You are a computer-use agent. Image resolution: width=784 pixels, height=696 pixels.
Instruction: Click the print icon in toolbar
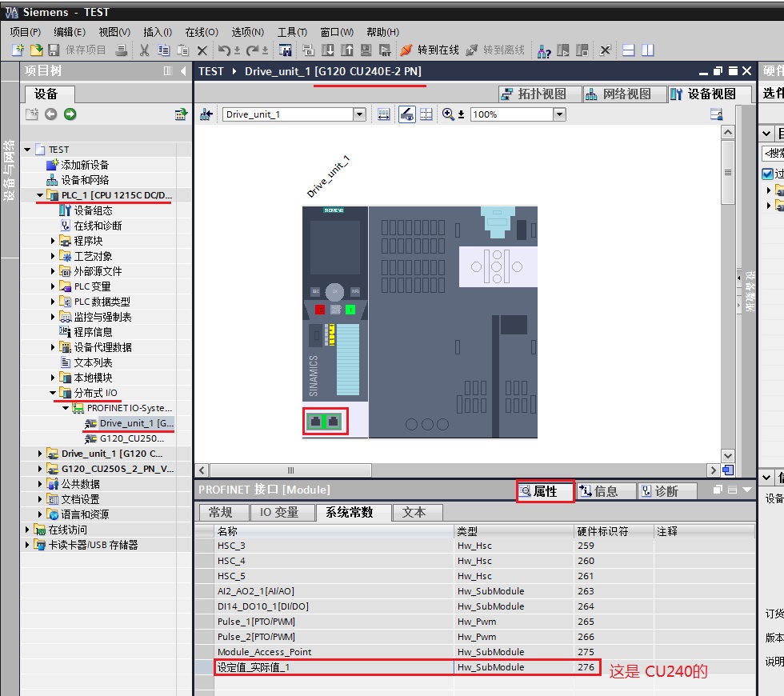click(121, 50)
